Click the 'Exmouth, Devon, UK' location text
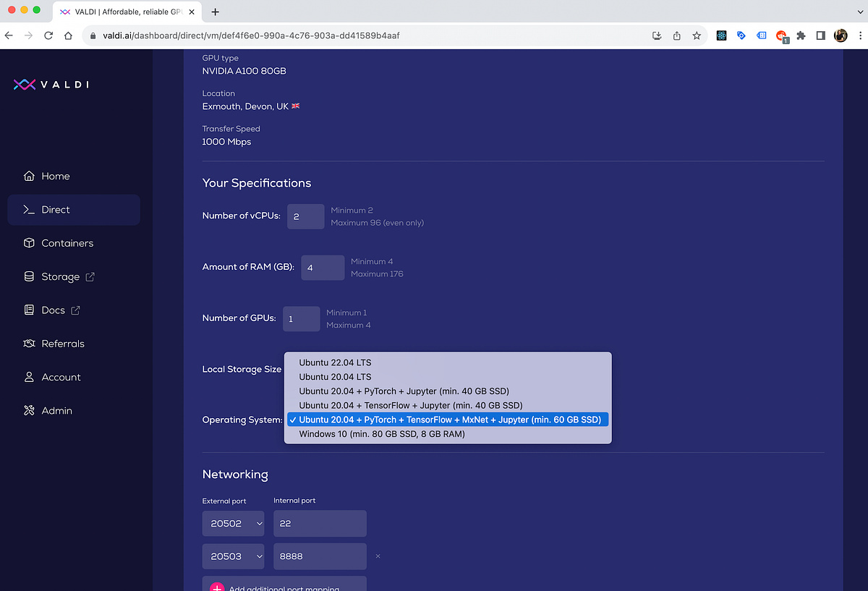 (x=245, y=106)
